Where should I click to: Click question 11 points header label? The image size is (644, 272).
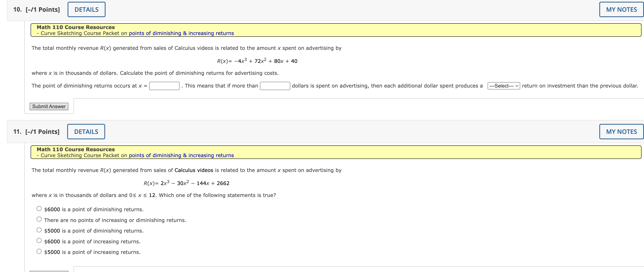[x=36, y=132]
